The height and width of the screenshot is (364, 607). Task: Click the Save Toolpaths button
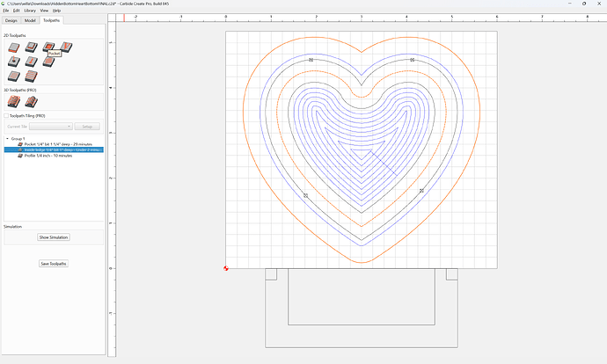point(54,264)
